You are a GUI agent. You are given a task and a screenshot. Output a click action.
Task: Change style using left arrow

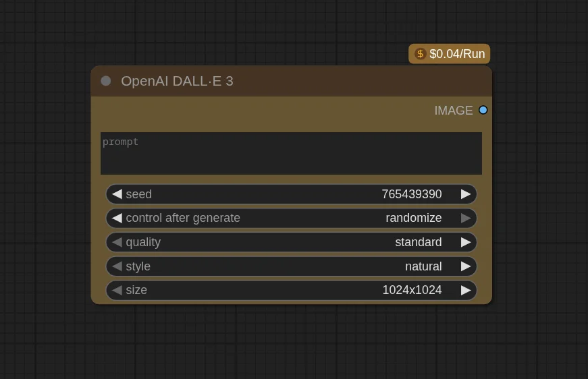pos(117,266)
